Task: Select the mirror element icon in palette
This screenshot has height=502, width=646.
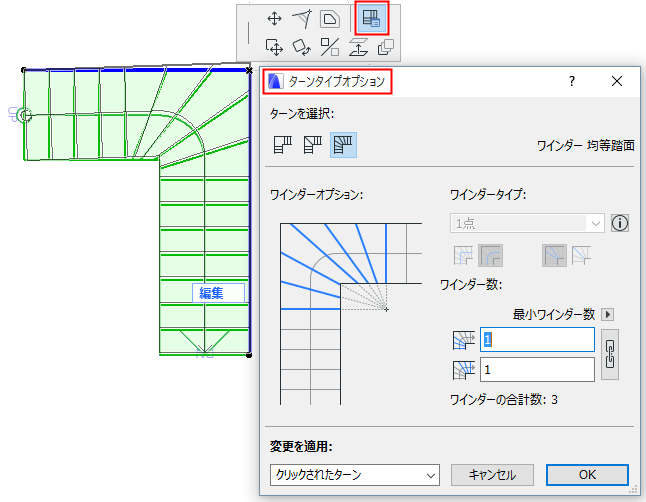Action: pos(330,47)
